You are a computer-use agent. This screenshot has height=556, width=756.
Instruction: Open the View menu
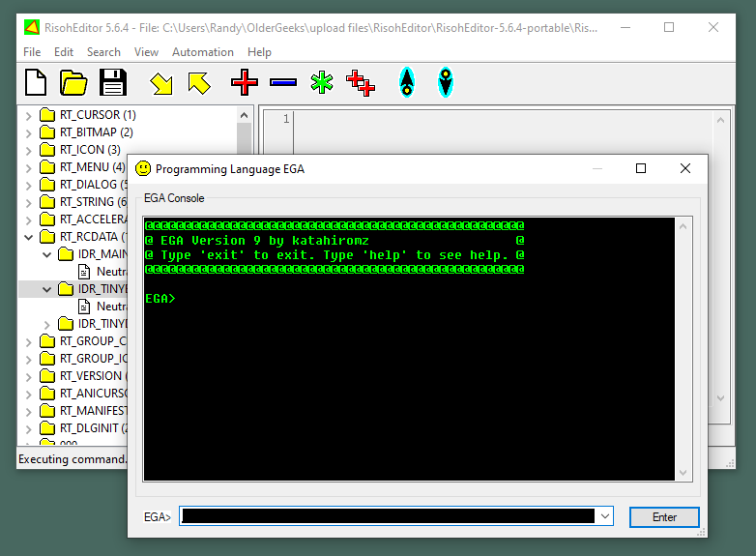pyautogui.click(x=146, y=52)
